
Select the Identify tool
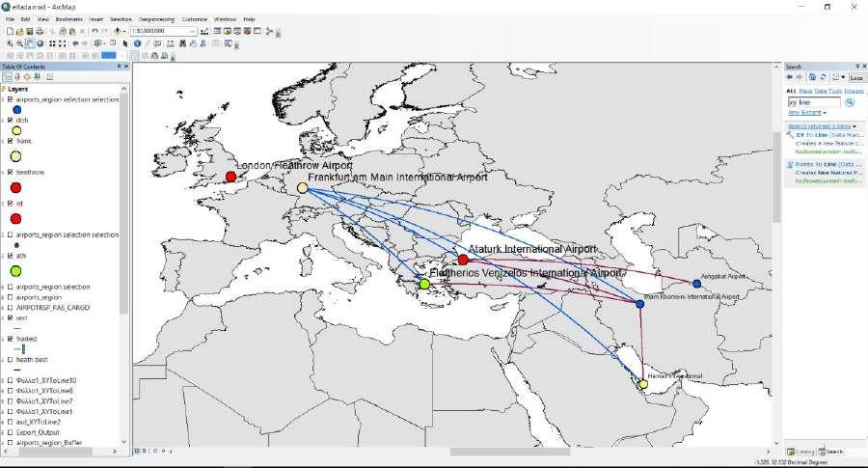click(137, 43)
